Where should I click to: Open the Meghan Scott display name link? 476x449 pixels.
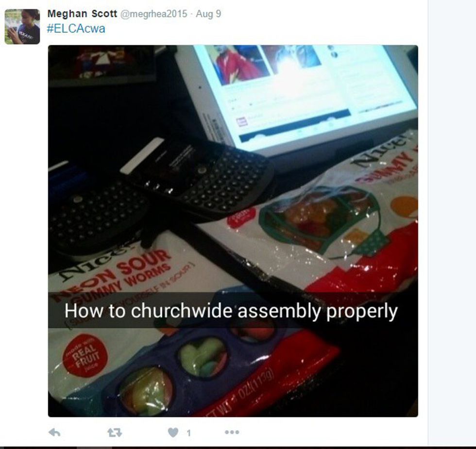(82, 14)
